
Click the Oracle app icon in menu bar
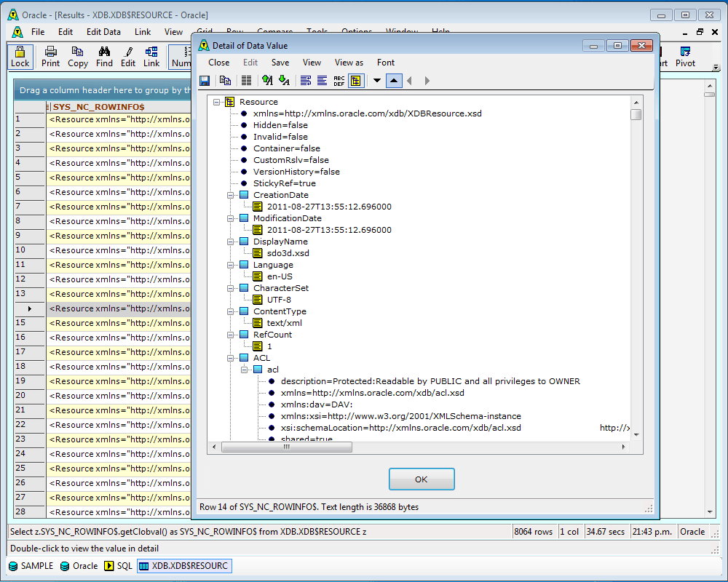[17, 31]
